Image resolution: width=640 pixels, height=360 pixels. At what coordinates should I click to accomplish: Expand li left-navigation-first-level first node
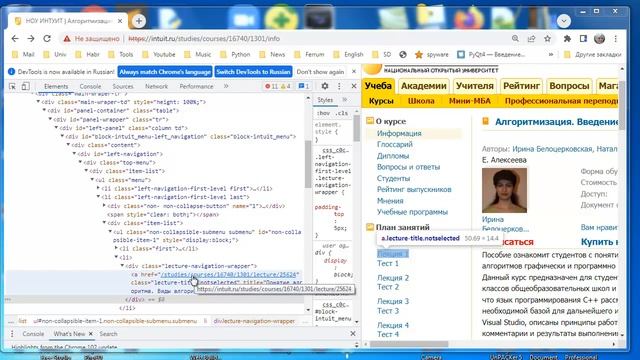[98, 188]
